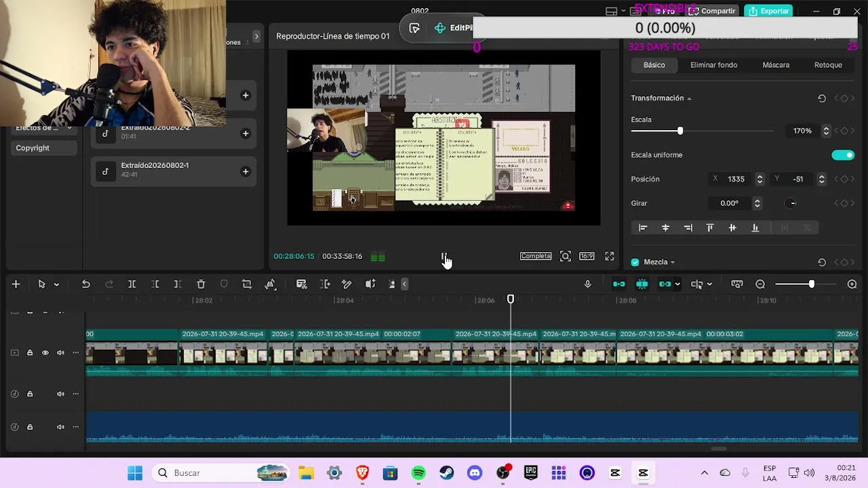Toggle Escala uniforme switch
868x488 pixels.
(x=843, y=155)
